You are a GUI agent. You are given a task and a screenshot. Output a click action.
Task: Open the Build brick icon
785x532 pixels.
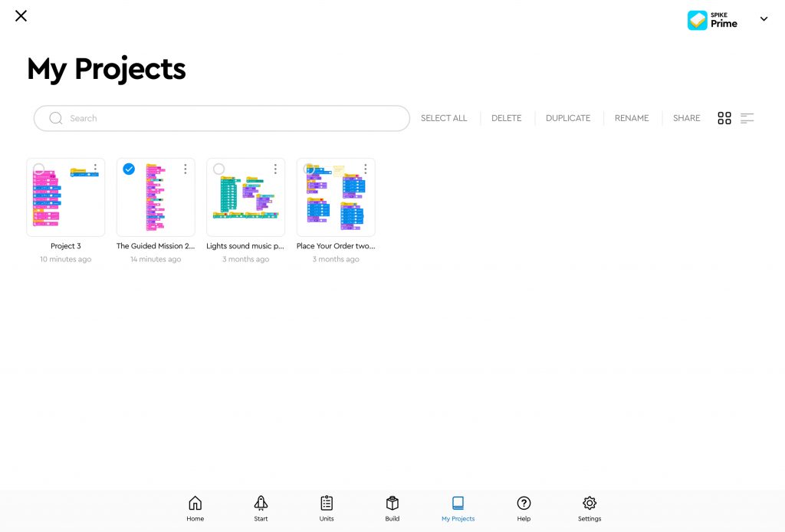392,504
